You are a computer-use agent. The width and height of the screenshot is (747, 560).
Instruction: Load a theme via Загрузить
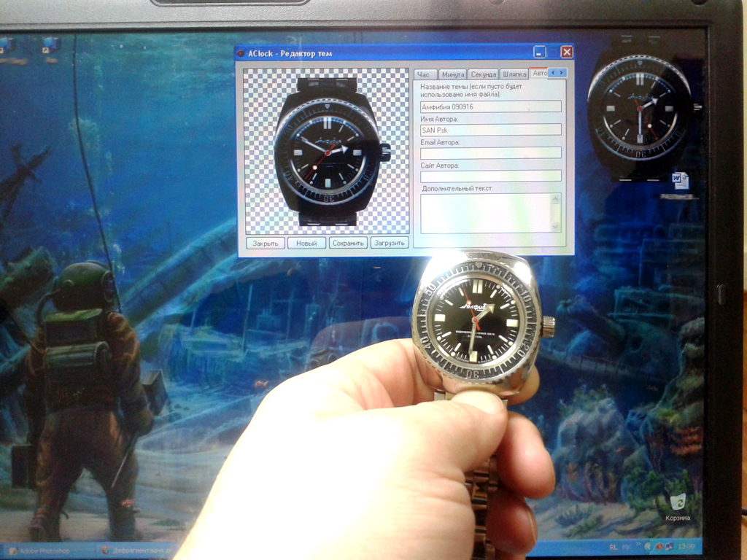point(390,244)
